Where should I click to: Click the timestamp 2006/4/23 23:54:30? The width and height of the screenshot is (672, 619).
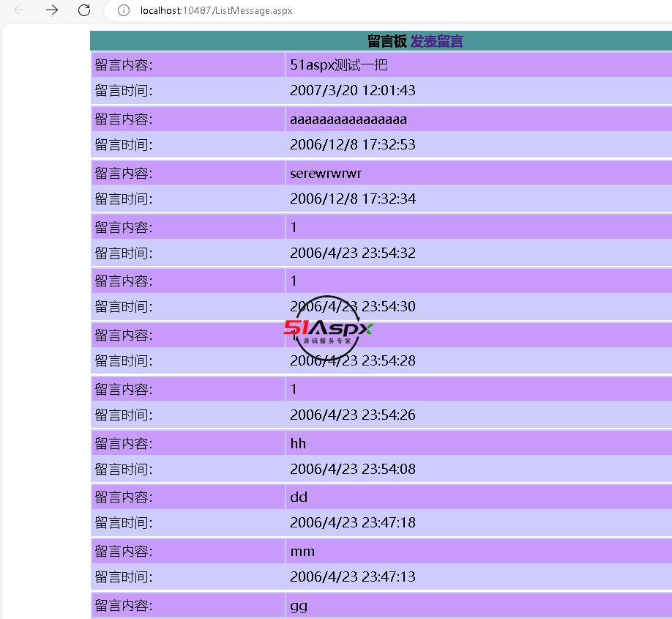(353, 306)
